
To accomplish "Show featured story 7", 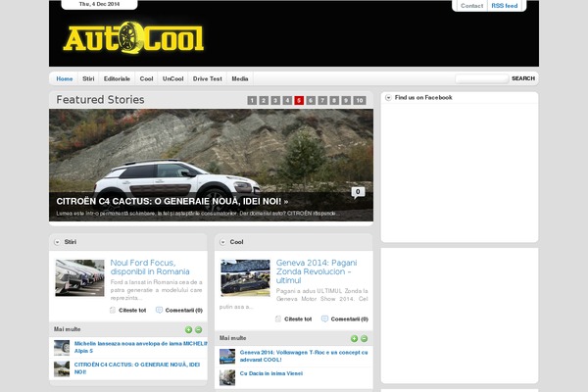I will (322, 100).
